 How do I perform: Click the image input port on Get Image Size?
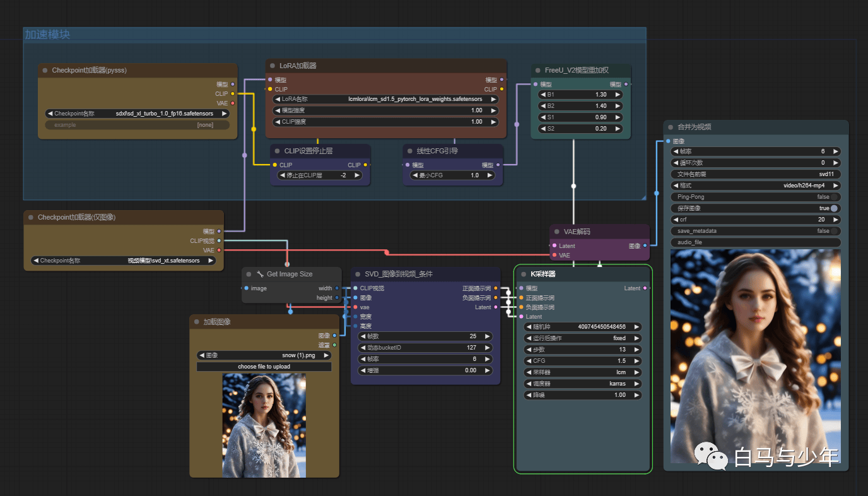click(x=246, y=288)
